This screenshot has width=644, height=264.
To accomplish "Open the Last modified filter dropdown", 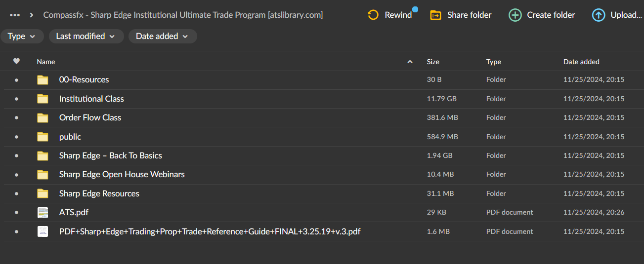I will [86, 36].
